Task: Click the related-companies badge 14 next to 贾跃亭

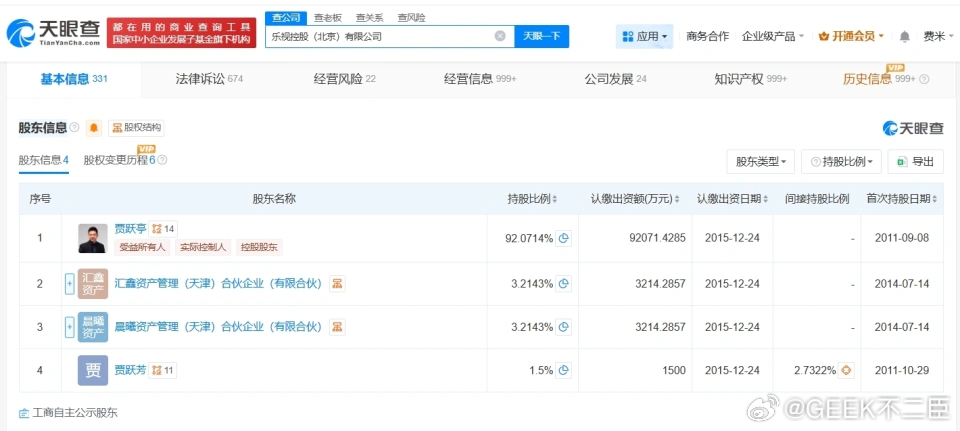Action: (163, 229)
